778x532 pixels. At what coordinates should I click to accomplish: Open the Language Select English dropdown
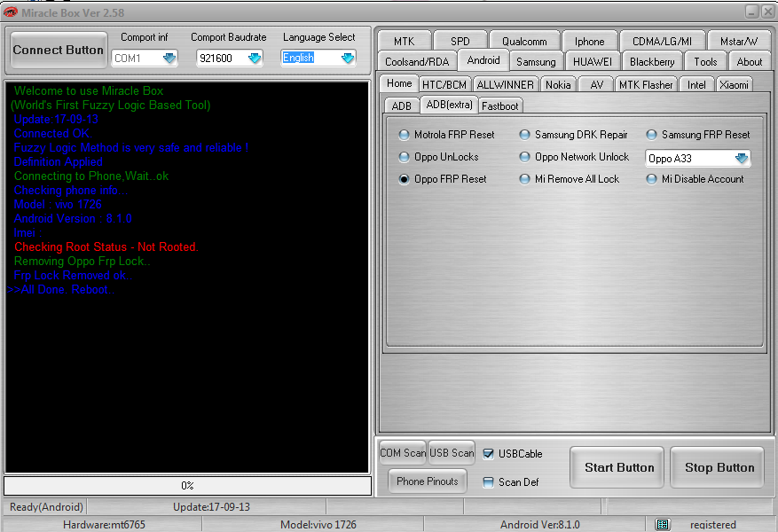tap(348, 59)
